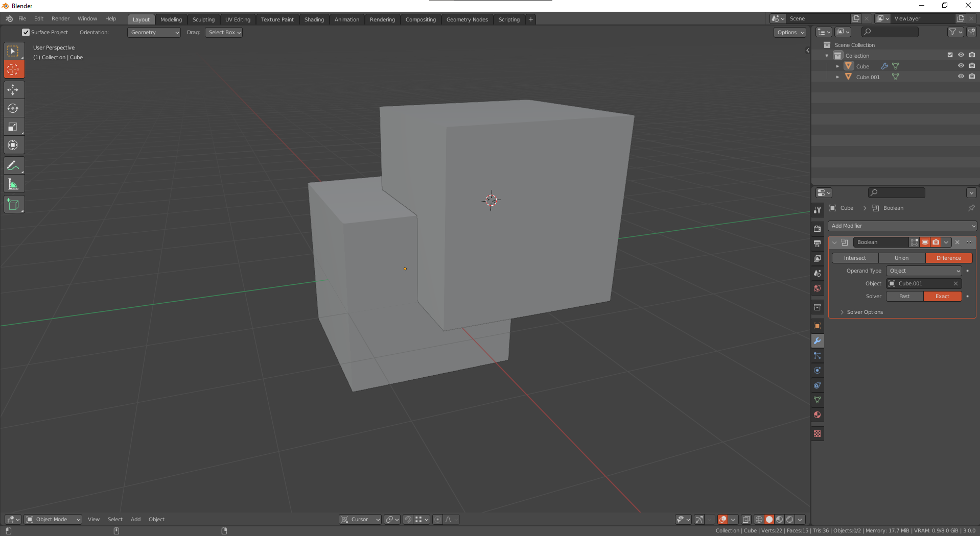The height and width of the screenshot is (536, 980).
Task: Open the Render properties tab
Action: (818, 229)
